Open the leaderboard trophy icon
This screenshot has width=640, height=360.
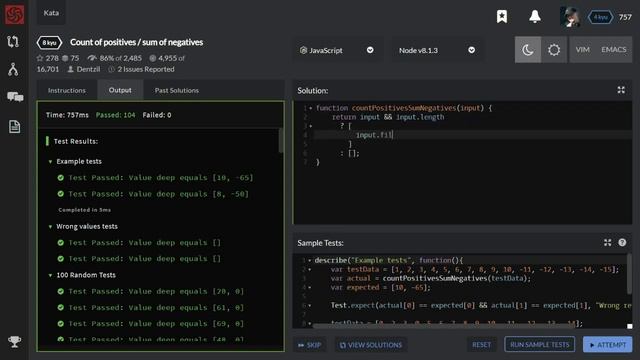(14, 342)
